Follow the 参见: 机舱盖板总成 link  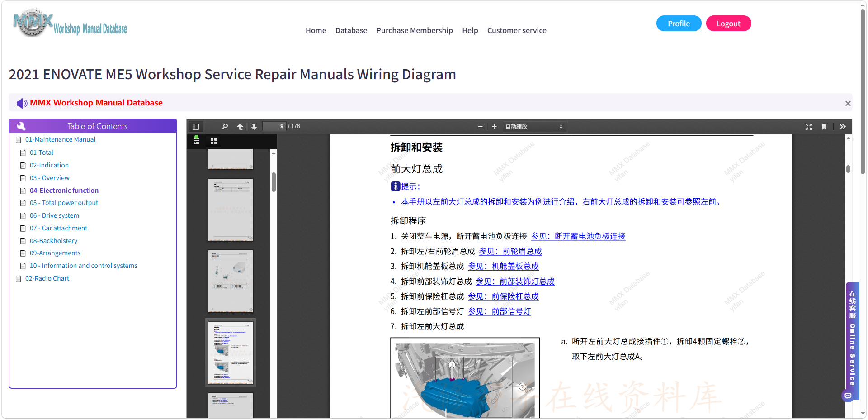pos(503,266)
